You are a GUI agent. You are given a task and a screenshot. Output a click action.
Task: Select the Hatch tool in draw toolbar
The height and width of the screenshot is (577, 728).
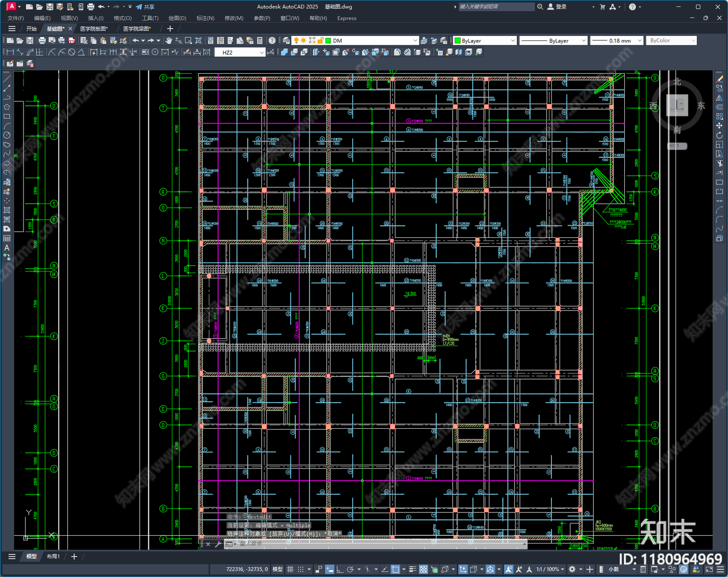click(7, 210)
